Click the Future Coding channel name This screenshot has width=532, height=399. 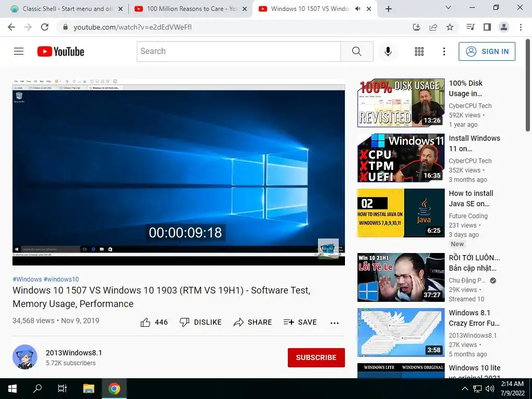(468, 216)
